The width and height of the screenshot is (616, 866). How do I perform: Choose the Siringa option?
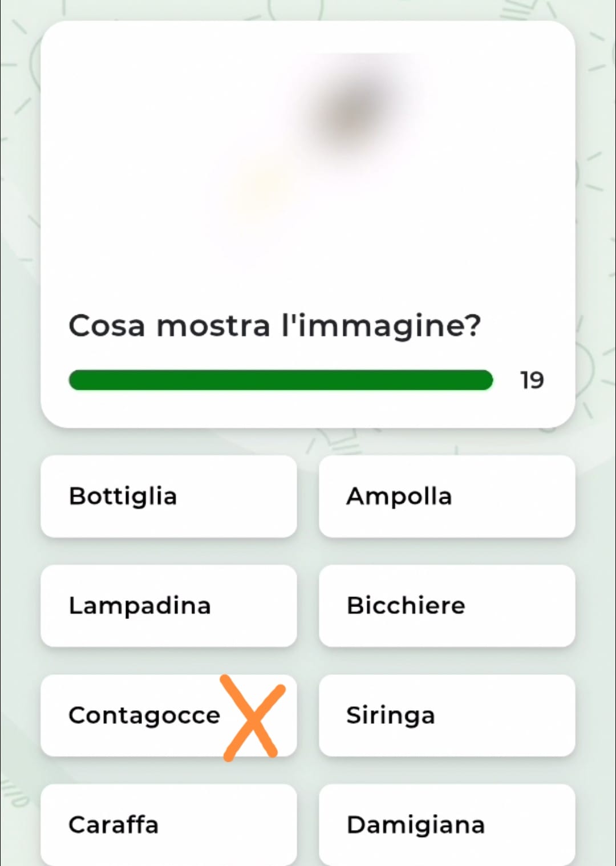click(447, 715)
